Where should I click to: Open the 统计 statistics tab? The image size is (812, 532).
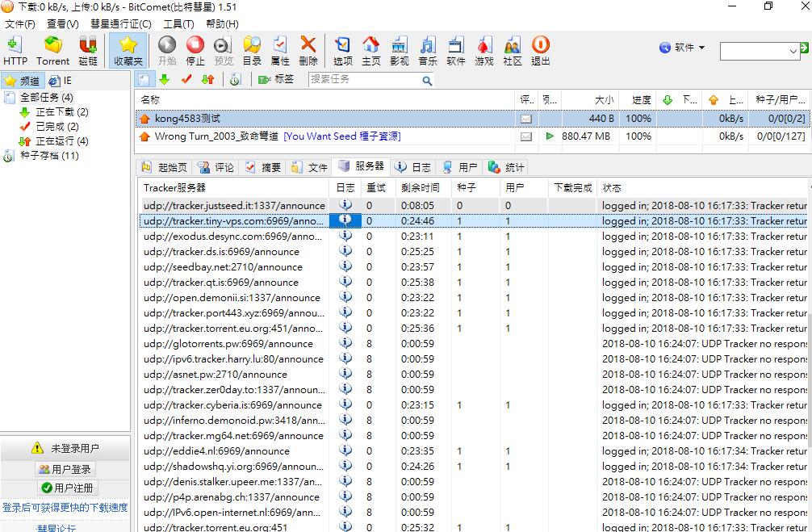pos(506,167)
